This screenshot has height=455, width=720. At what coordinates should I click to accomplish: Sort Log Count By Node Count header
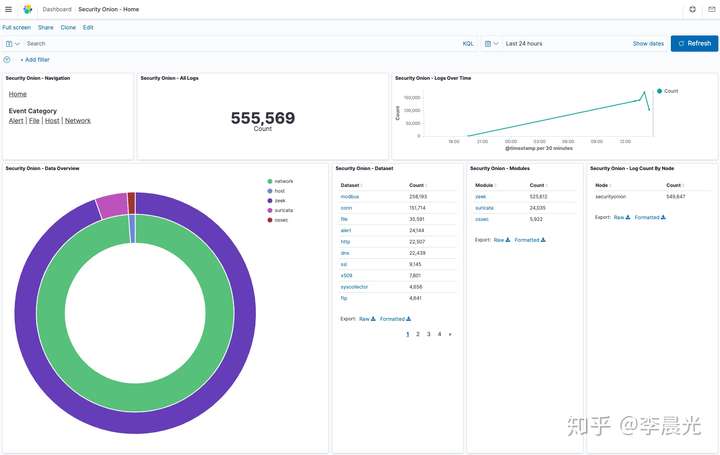coord(675,185)
